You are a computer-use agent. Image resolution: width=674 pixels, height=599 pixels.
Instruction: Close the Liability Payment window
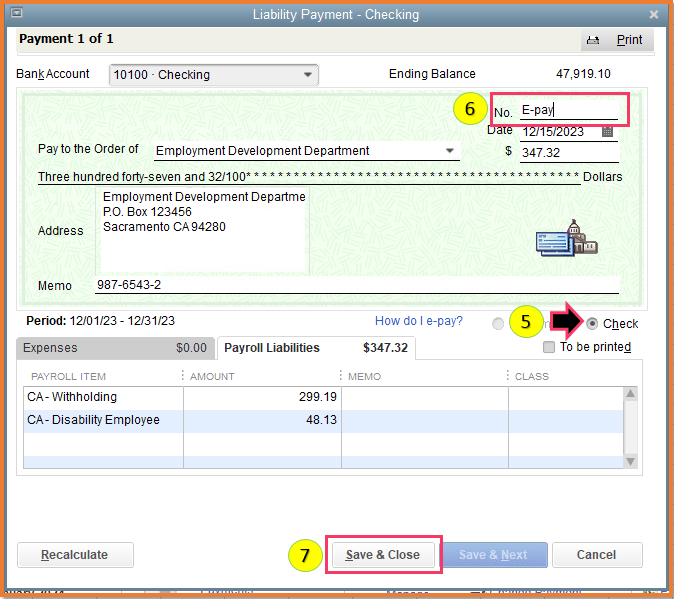[654, 15]
